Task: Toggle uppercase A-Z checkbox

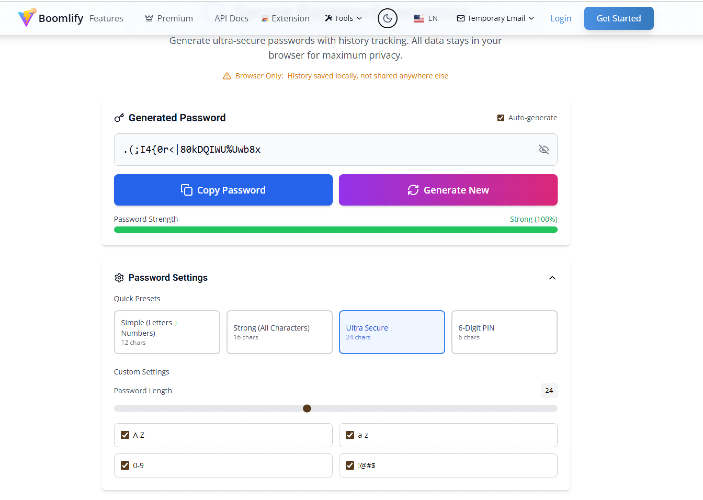Action: coord(125,435)
